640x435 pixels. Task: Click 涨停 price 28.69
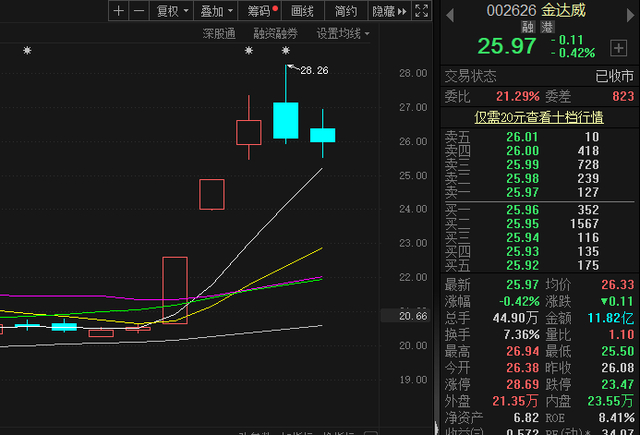point(522,384)
